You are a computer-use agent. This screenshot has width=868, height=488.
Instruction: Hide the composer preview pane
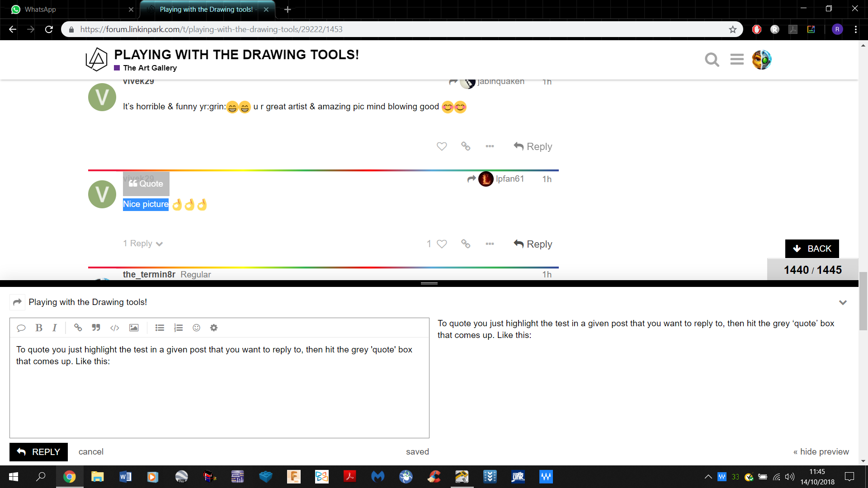coord(821,452)
